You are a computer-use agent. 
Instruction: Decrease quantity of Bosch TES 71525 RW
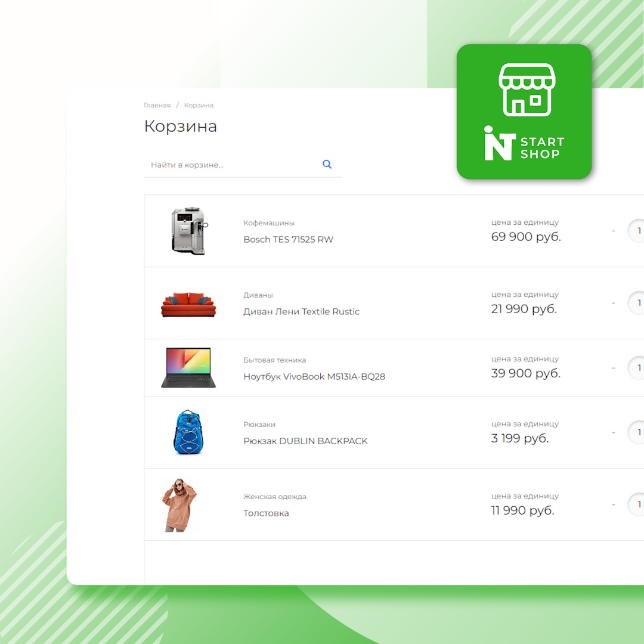coord(613,231)
